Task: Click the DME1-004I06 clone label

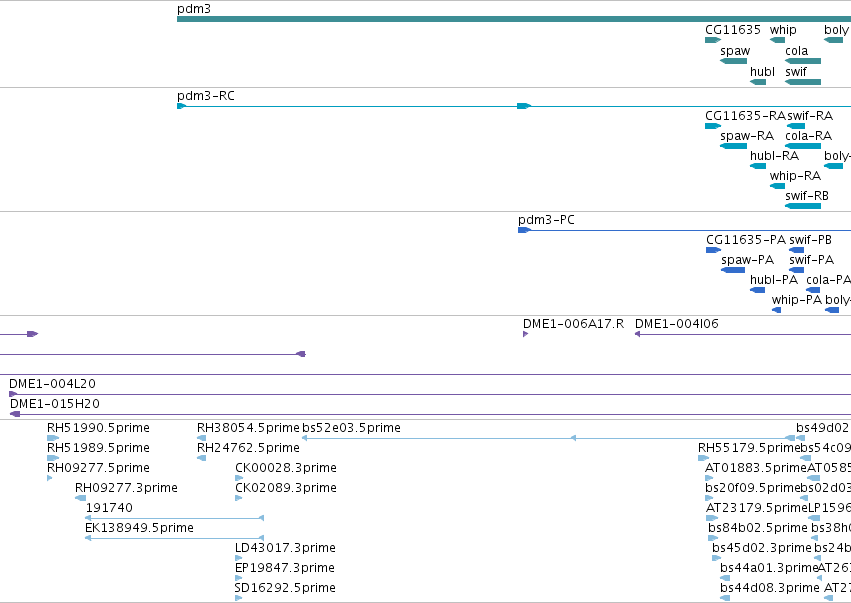Action: click(676, 324)
